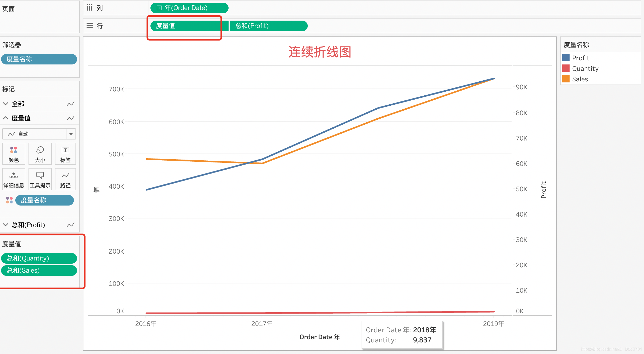Click the Quantity red legend swatch
The width and height of the screenshot is (644, 354).
click(566, 68)
